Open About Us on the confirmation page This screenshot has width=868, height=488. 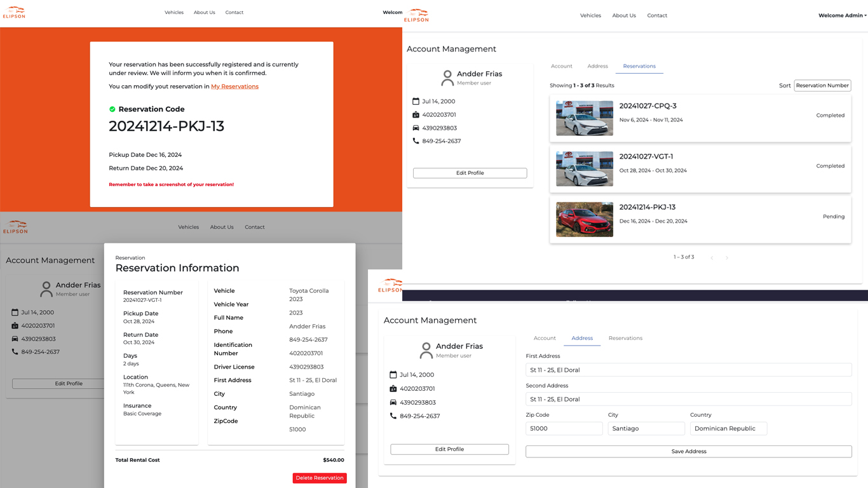205,13
